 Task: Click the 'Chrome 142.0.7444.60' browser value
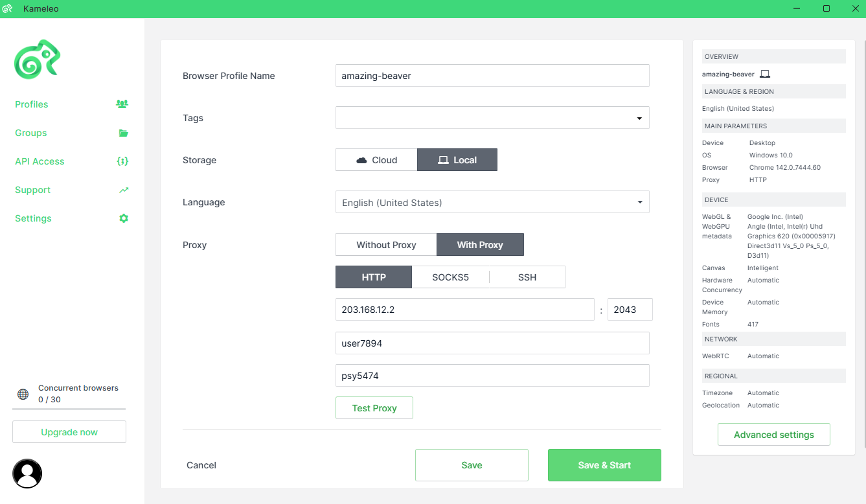tap(785, 168)
